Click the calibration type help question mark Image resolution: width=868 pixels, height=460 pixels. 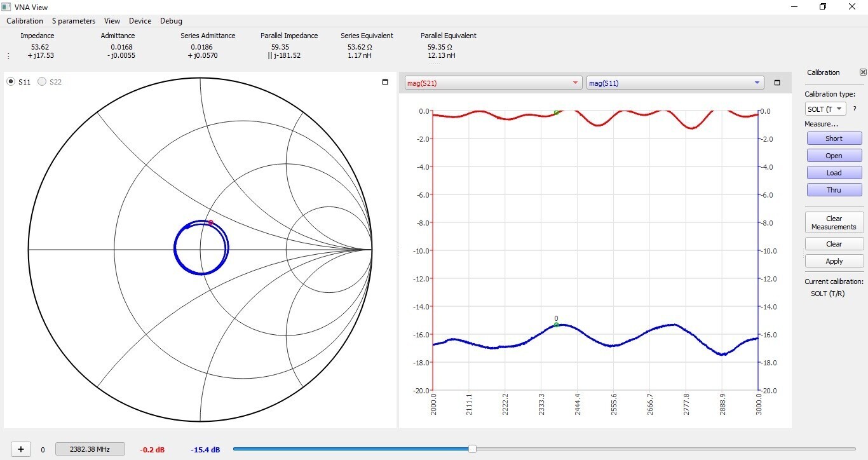pyautogui.click(x=855, y=109)
